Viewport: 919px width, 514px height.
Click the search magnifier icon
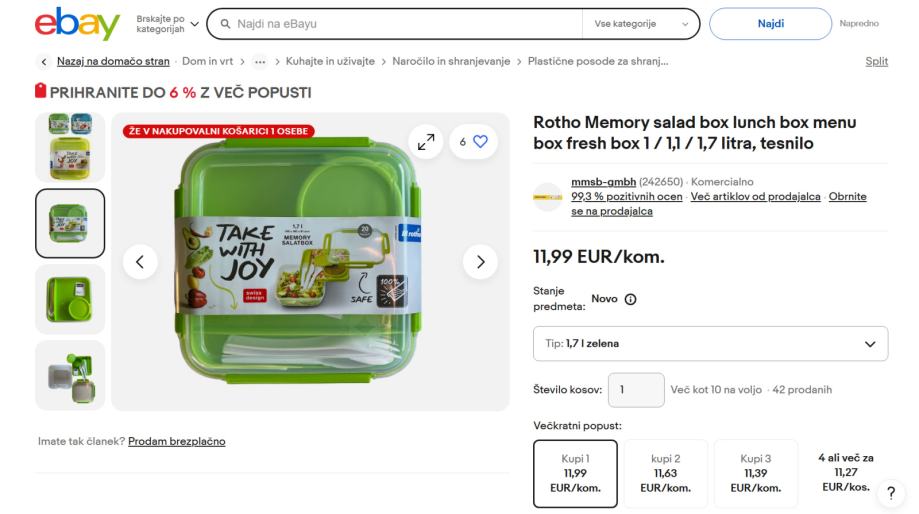click(227, 23)
